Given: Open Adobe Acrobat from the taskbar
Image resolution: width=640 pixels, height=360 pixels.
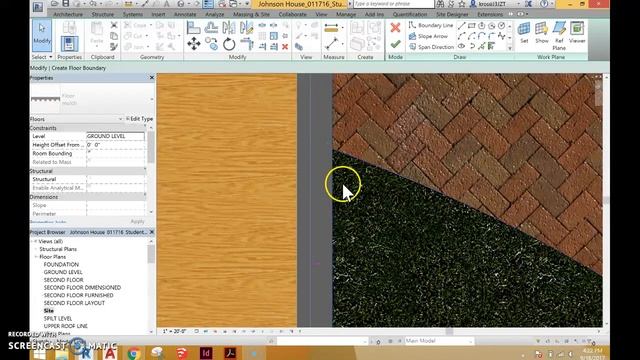Looking at the screenshot, I should coord(230,353).
